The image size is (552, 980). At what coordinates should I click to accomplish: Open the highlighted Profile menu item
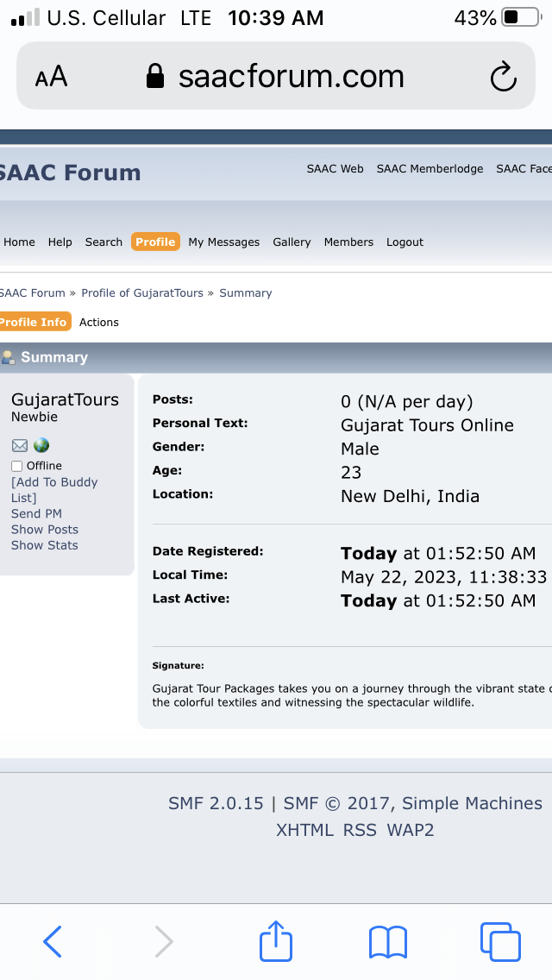[x=155, y=242]
